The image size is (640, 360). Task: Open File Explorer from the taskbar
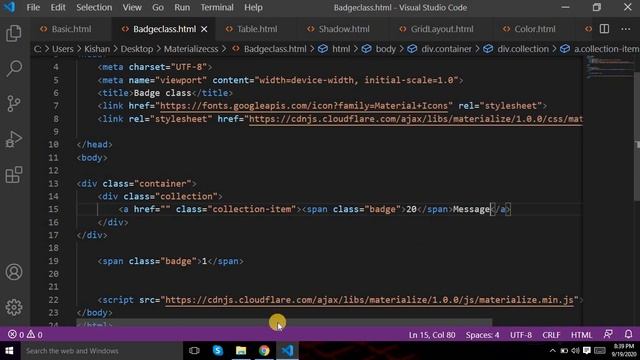(x=241, y=351)
